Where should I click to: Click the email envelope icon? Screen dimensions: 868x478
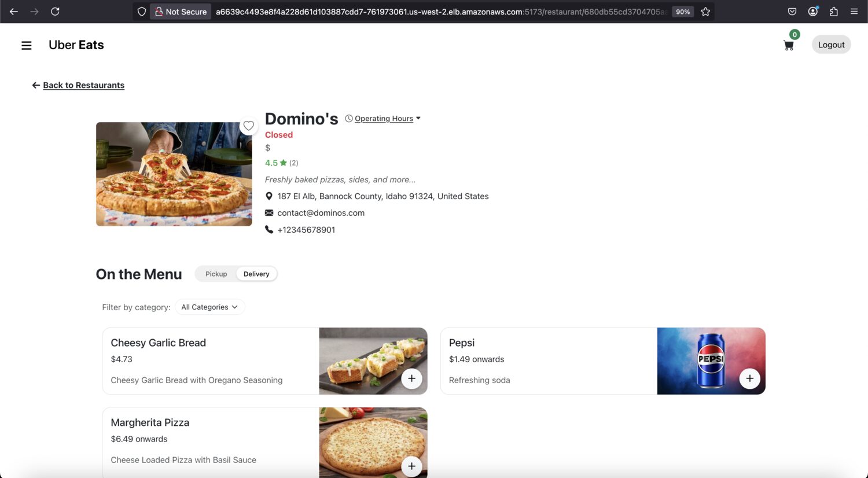pos(269,213)
